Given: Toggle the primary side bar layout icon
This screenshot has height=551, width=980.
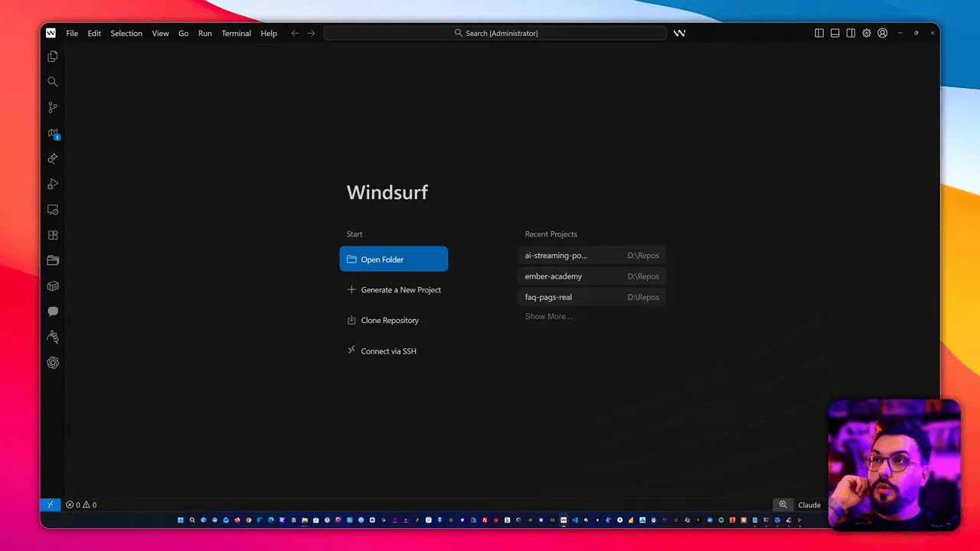Looking at the screenshot, I should 819,33.
